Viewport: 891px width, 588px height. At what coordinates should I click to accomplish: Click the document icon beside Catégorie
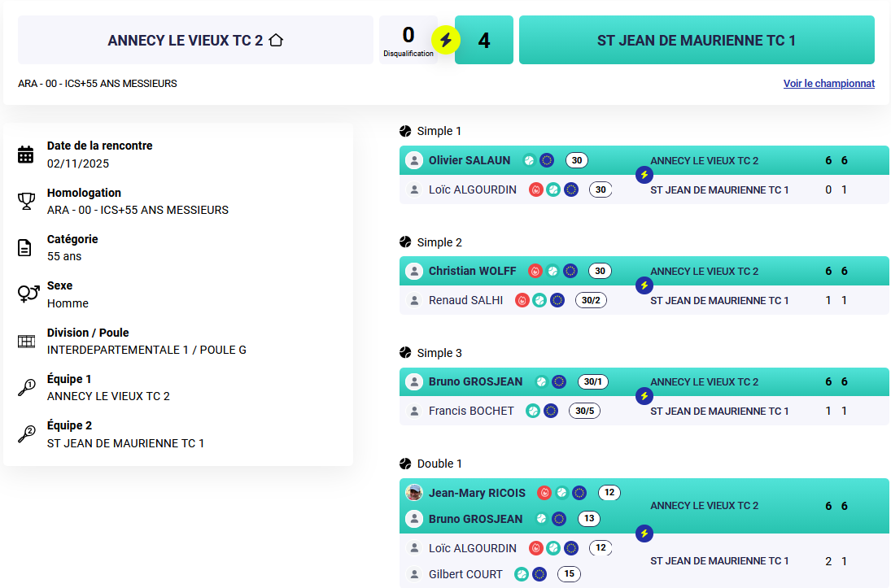(x=26, y=247)
